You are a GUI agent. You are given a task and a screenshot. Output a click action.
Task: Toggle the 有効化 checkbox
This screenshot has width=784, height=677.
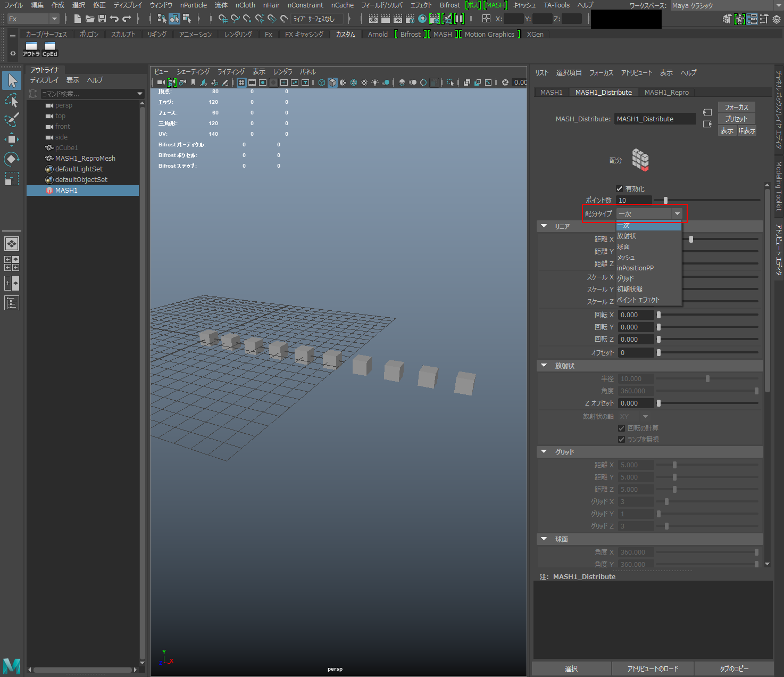pyautogui.click(x=619, y=188)
